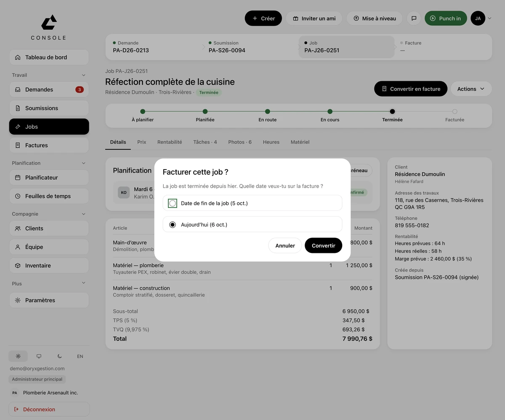This screenshot has width=505, height=420.
Task: Collapse the Planification section
Action: click(x=84, y=163)
